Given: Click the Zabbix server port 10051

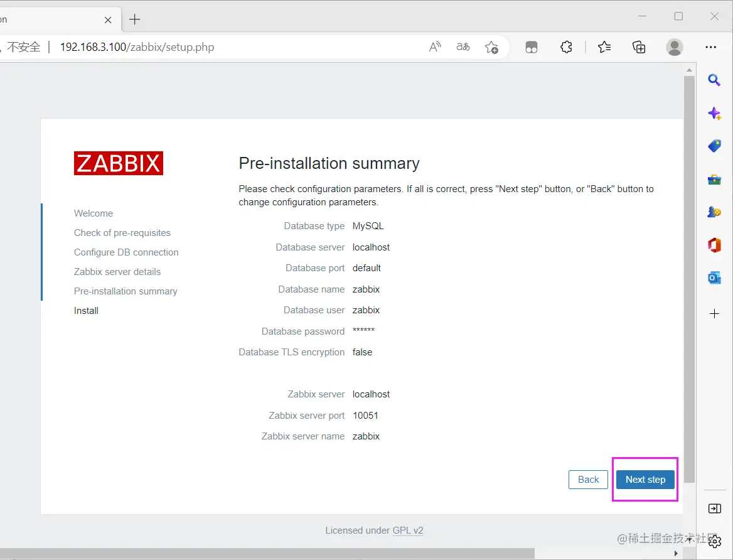Looking at the screenshot, I should click(365, 416).
